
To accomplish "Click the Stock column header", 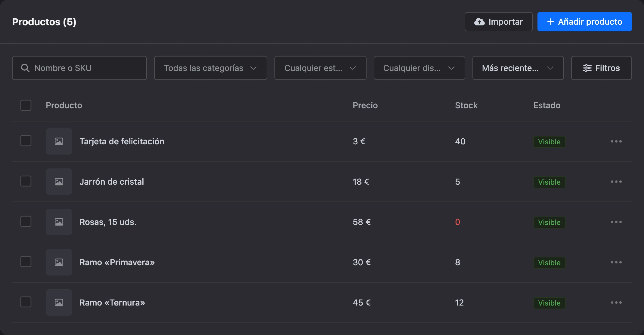I will 466,105.
